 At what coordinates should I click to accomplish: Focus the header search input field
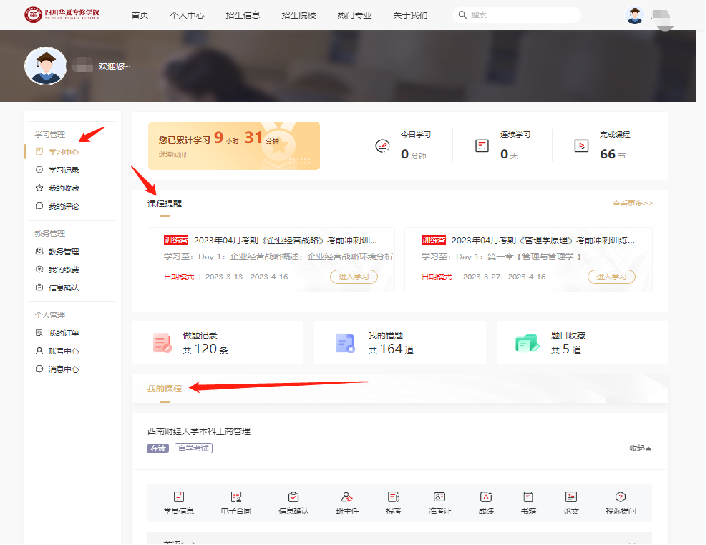coord(516,15)
